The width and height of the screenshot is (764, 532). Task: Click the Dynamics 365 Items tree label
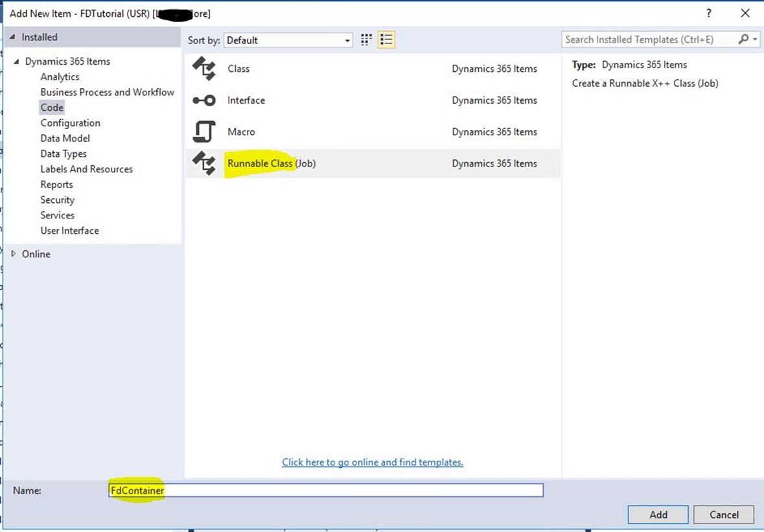[68, 62]
